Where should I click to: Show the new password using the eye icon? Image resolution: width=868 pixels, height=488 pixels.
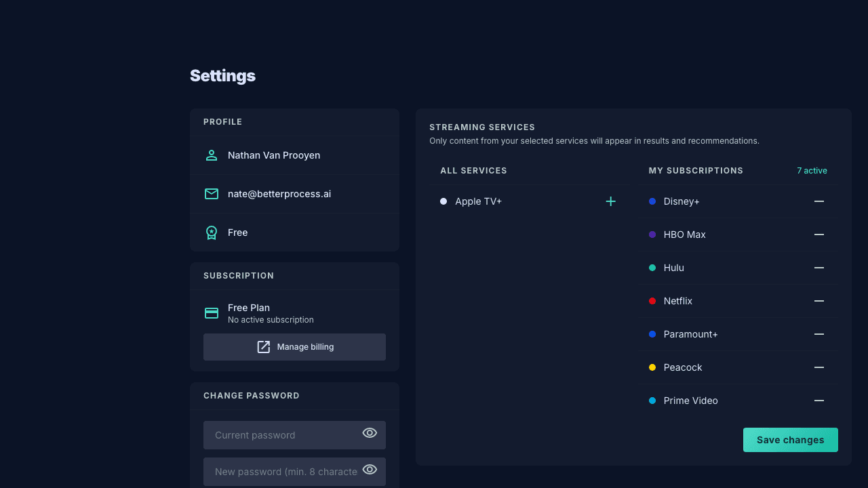[x=370, y=469]
